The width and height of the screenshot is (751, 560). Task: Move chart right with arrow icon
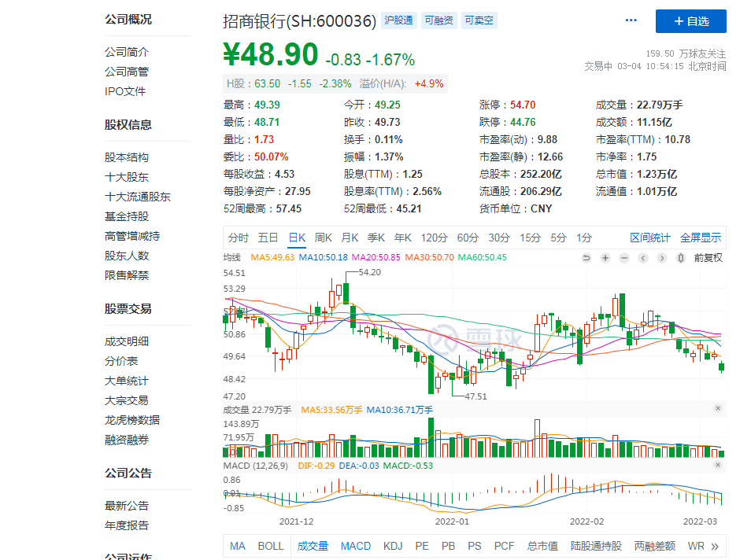[662, 258]
